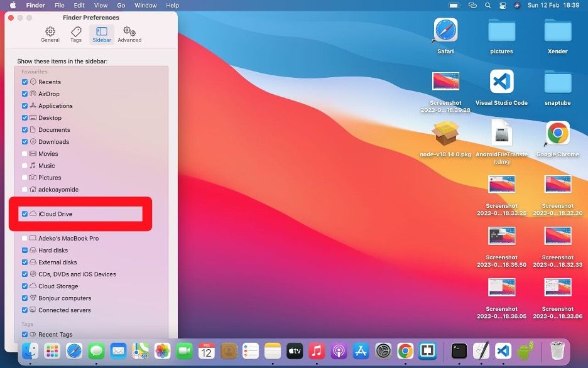Launch Google Chrome from the Dock
The image size is (588, 368).
(x=405, y=351)
